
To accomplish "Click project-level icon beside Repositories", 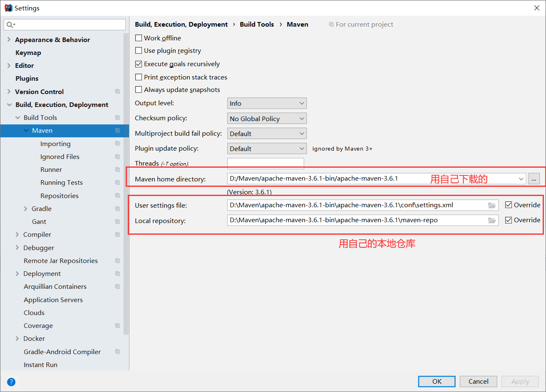I will (x=118, y=196).
